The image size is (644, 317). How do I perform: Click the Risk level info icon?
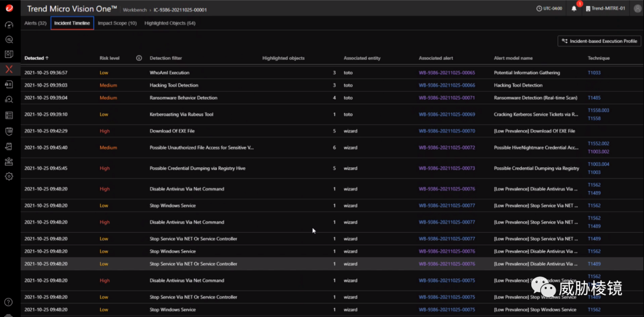139,58
